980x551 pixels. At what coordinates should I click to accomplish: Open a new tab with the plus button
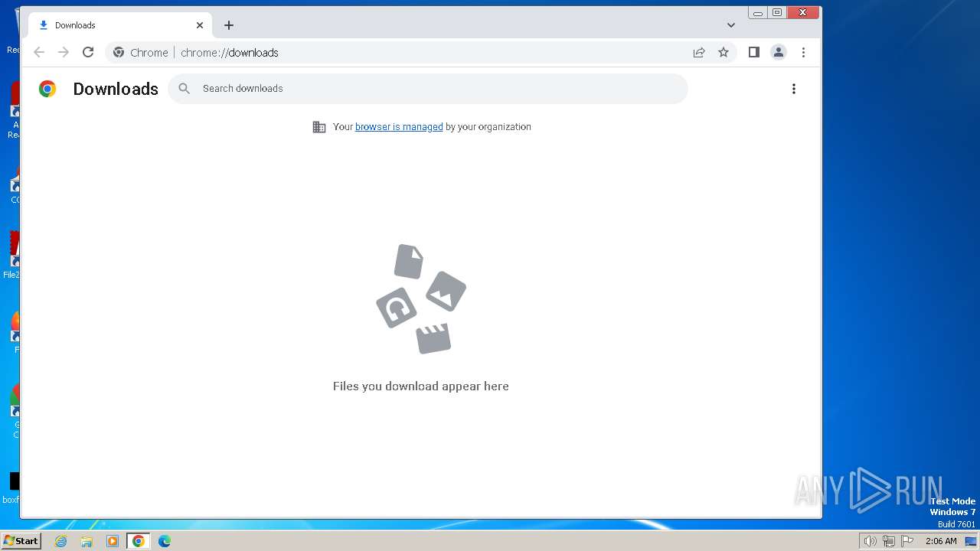(229, 25)
